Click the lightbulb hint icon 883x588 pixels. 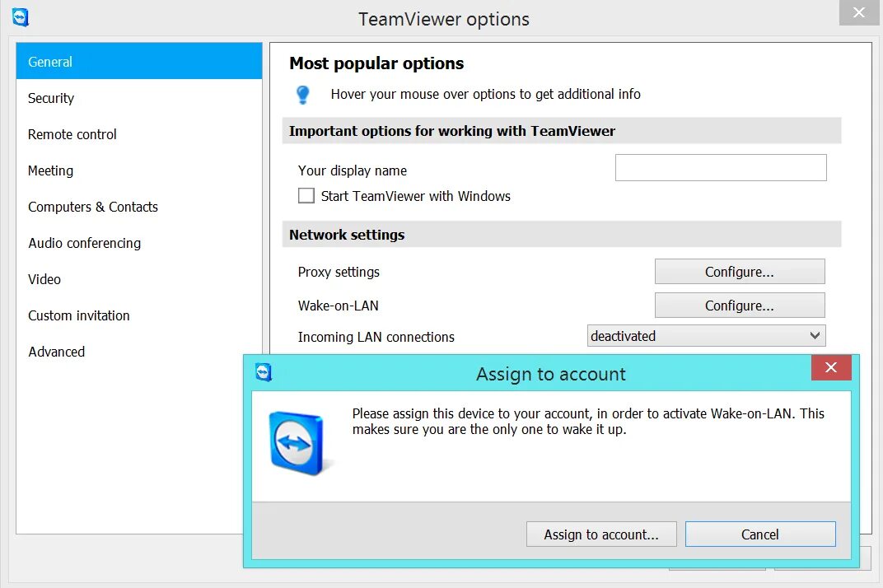pos(302,94)
